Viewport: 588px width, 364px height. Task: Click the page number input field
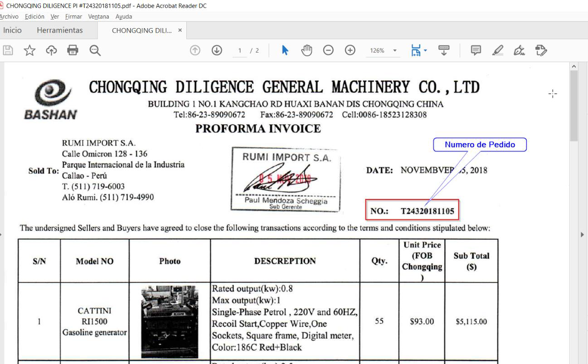click(239, 51)
